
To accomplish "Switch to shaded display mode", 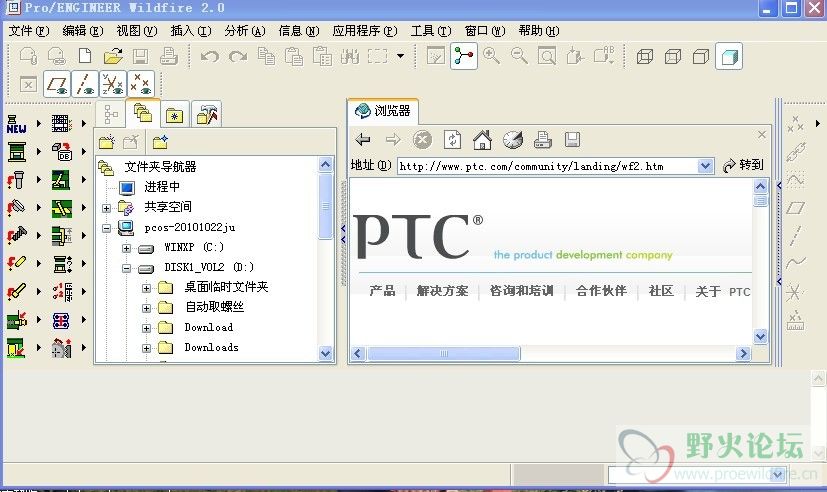I will [729, 56].
